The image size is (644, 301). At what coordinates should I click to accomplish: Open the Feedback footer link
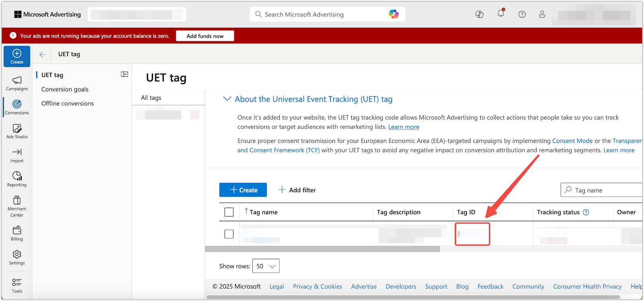[490, 287]
